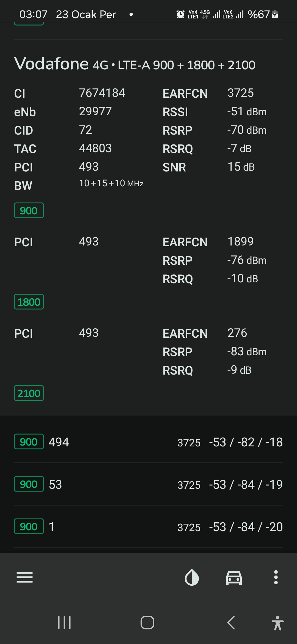Tap the Android recent apps button
297x644 pixels.
pos(64,623)
